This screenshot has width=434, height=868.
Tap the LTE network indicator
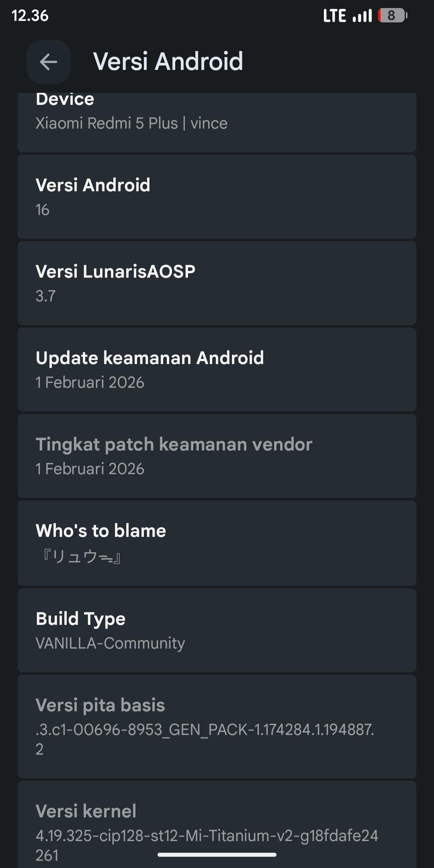[x=334, y=16]
